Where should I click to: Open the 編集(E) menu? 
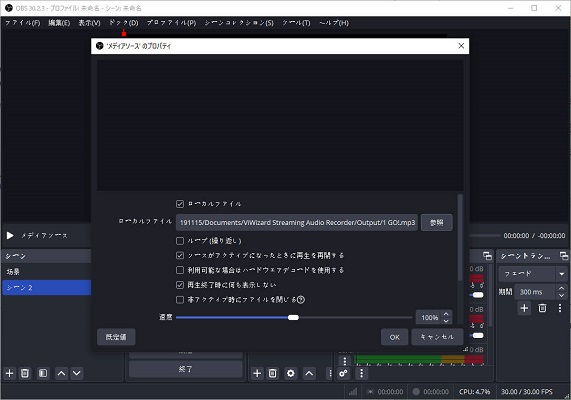pos(59,23)
